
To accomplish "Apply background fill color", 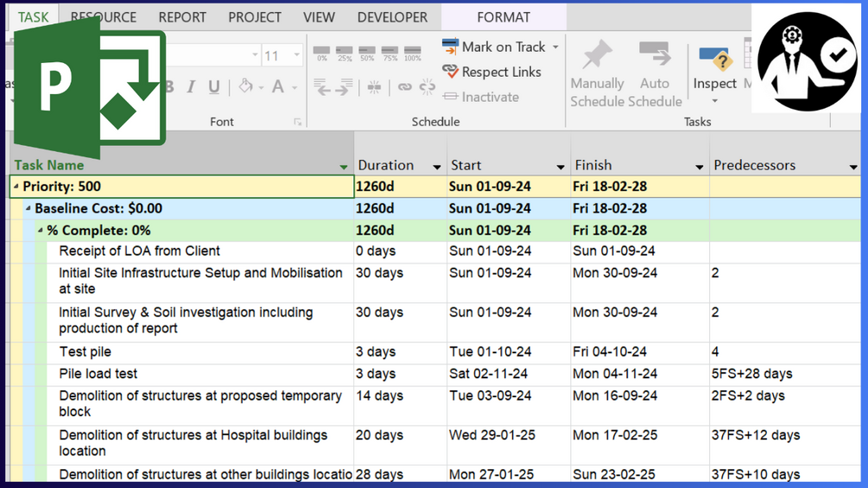I will [245, 86].
